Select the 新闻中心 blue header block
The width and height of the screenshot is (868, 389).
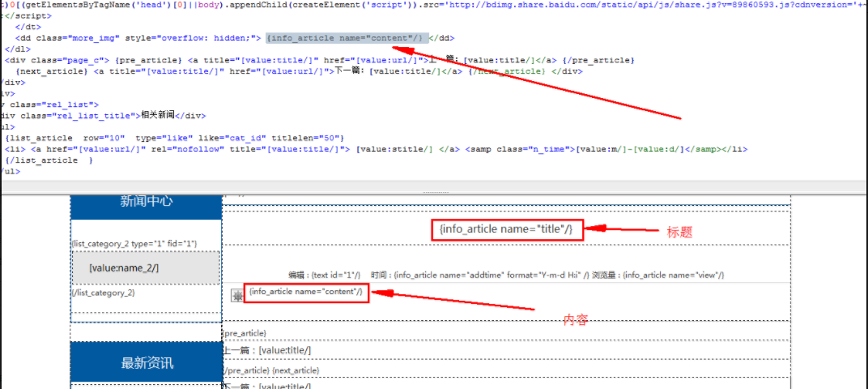[146, 202]
